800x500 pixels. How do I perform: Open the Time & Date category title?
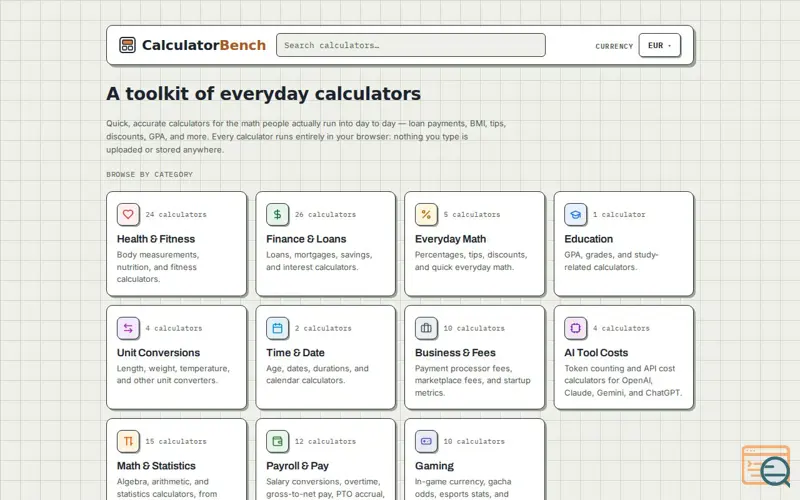295,353
